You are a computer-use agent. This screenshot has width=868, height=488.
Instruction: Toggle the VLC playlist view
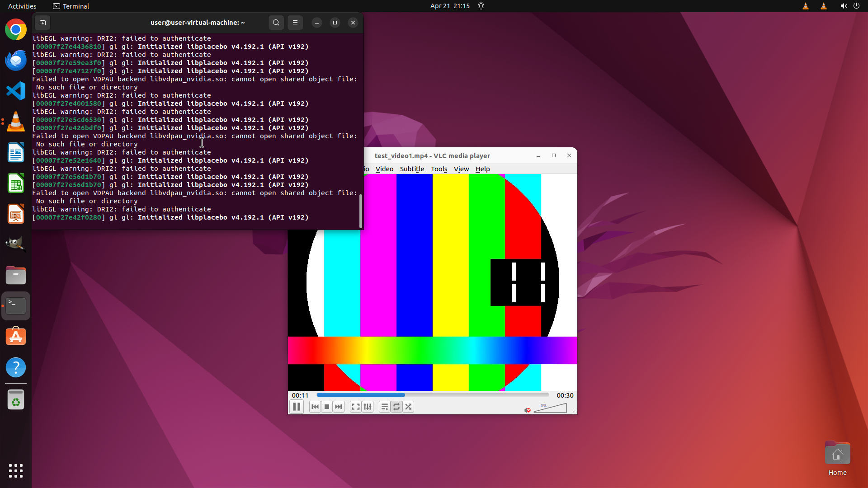384,407
